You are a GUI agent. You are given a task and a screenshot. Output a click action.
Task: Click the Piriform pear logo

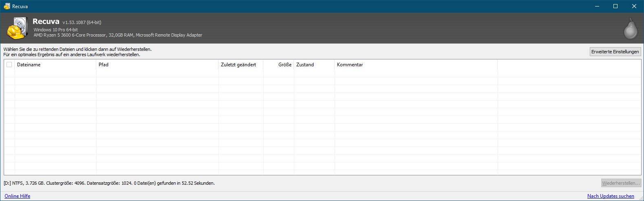pyautogui.click(x=630, y=28)
